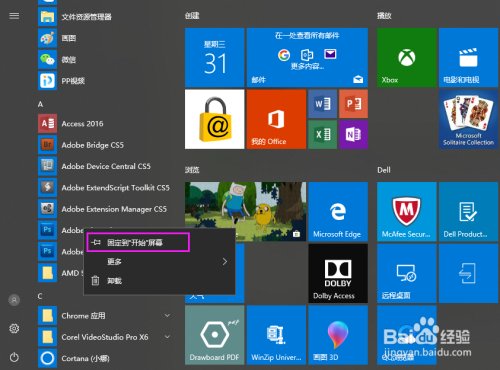Open 我的 Office tile
500x370 pixels.
276,119
